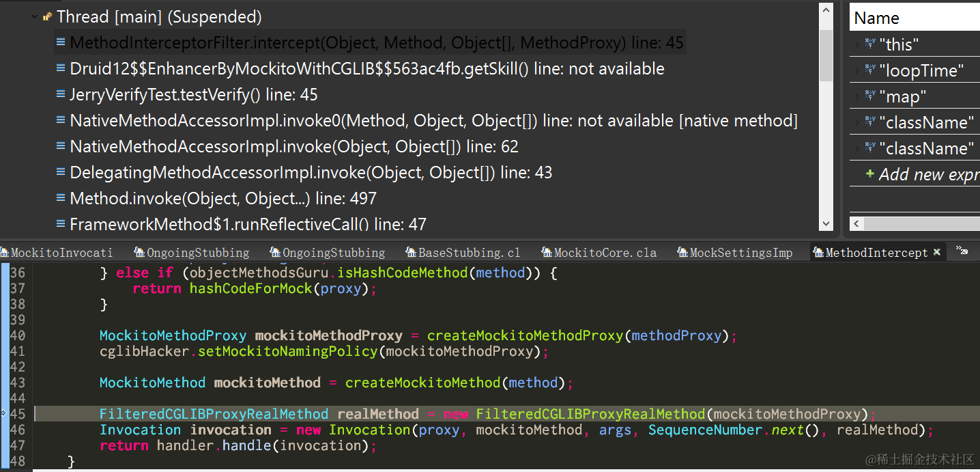Image resolution: width=980 pixels, height=472 pixels.
Task: Click stack frame icon of NativeMethodAccessorImpl.invoke line 62
Action: [x=61, y=147]
